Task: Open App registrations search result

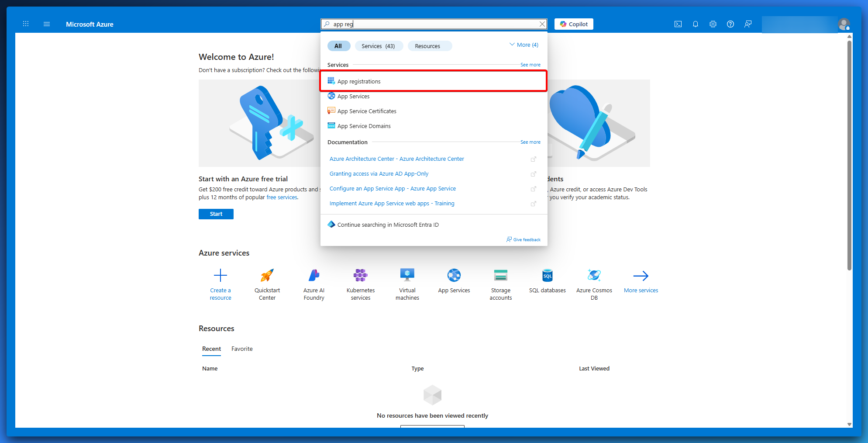Action: pyautogui.click(x=434, y=81)
